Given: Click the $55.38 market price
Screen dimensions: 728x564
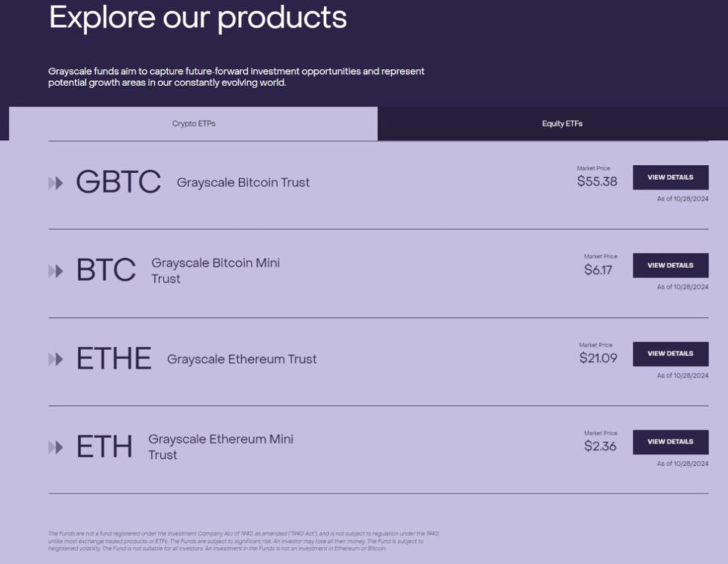Looking at the screenshot, I should pyautogui.click(x=597, y=181).
